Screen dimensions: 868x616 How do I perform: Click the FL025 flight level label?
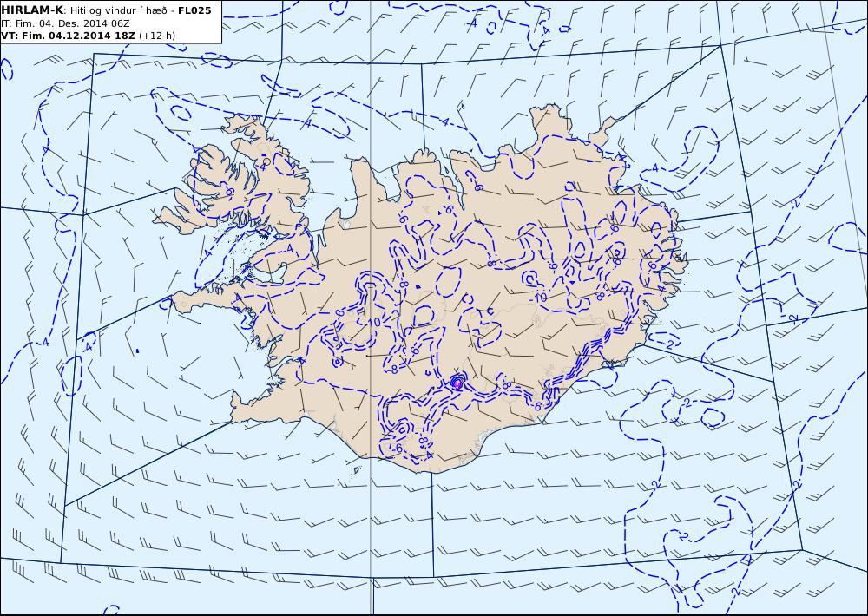coord(194,10)
